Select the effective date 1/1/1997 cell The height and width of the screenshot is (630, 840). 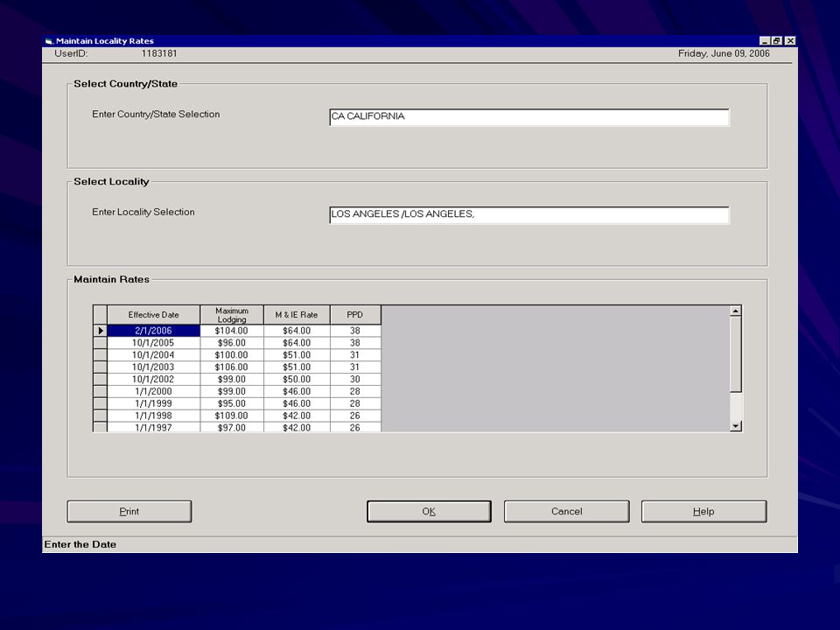154,427
